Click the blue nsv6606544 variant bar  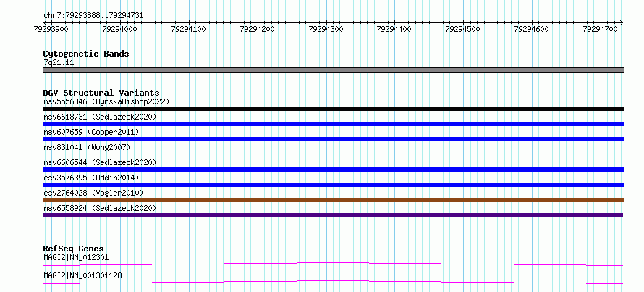(x=333, y=170)
